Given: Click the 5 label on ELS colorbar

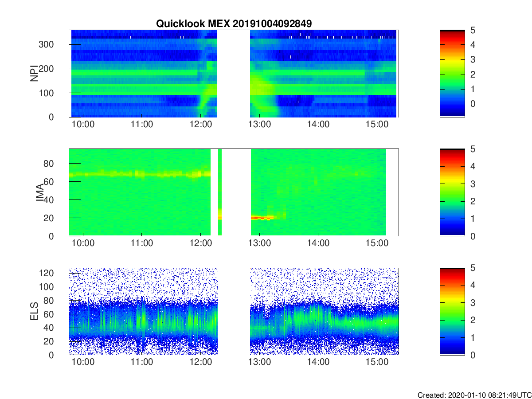Looking at the screenshot, I should 472,268.
